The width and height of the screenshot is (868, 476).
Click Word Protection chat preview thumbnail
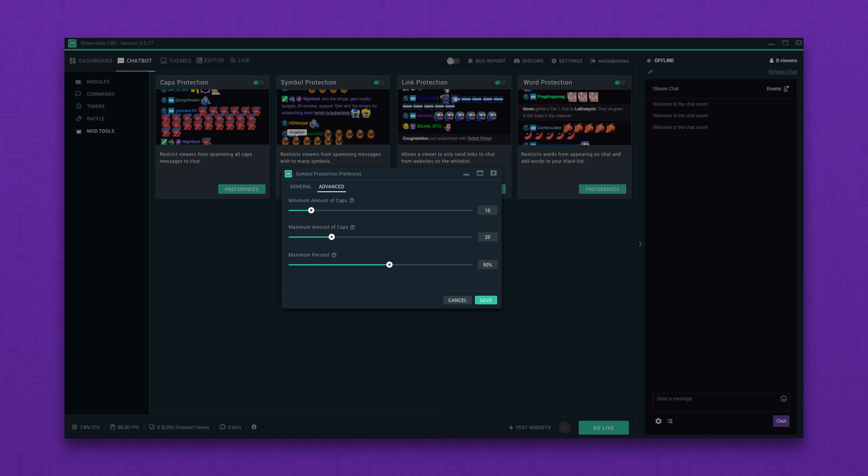pos(574,117)
